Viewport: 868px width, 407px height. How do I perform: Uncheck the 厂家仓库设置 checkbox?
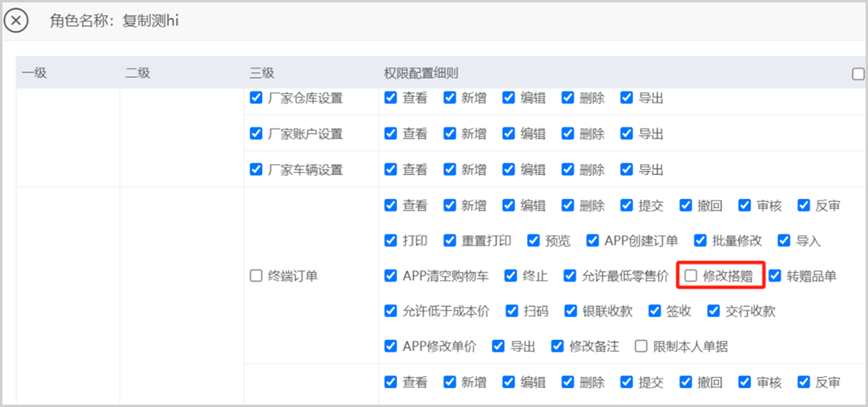[x=256, y=99]
